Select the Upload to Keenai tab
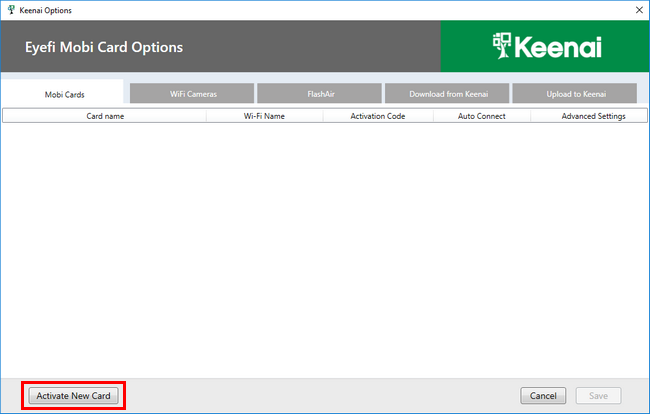 pos(575,94)
